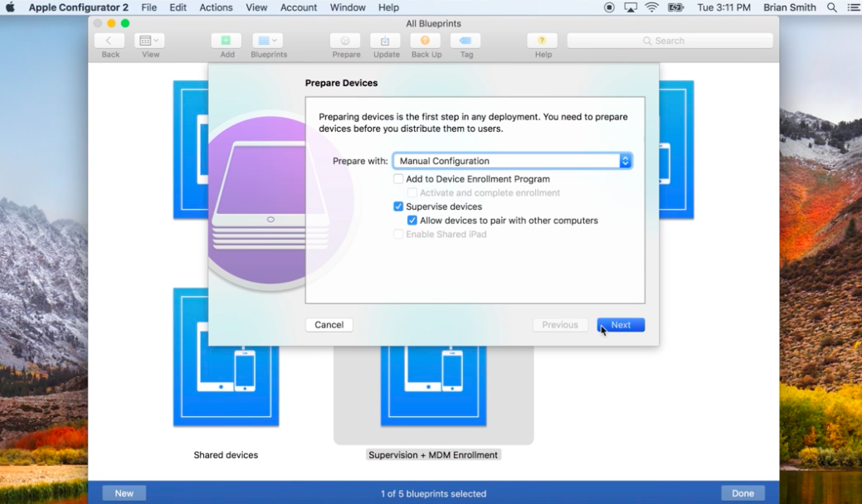Open the Apple Configurator 2 app menu
This screenshot has height=504, width=862.
point(79,7)
